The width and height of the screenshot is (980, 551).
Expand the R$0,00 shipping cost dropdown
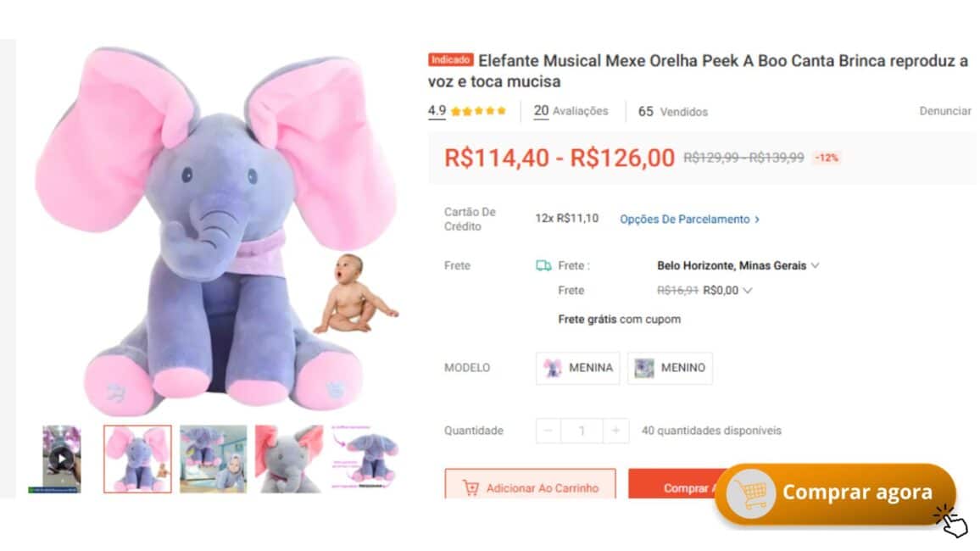[747, 290]
